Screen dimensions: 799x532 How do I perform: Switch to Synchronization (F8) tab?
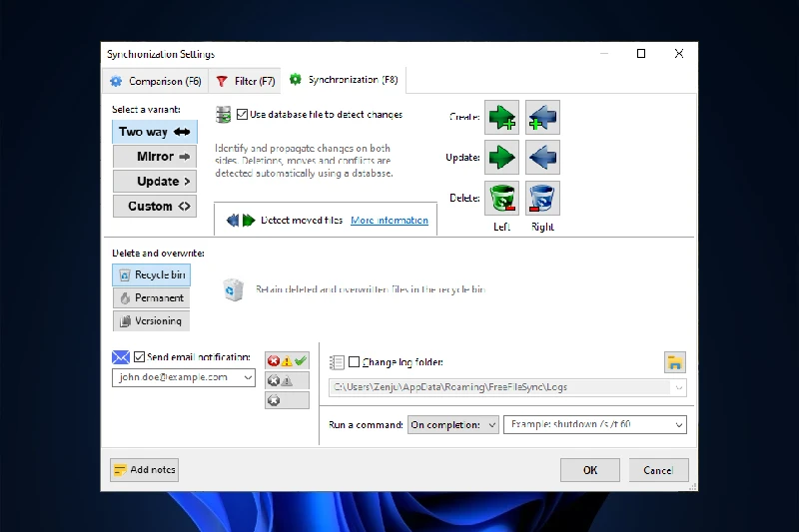tap(344, 80)
